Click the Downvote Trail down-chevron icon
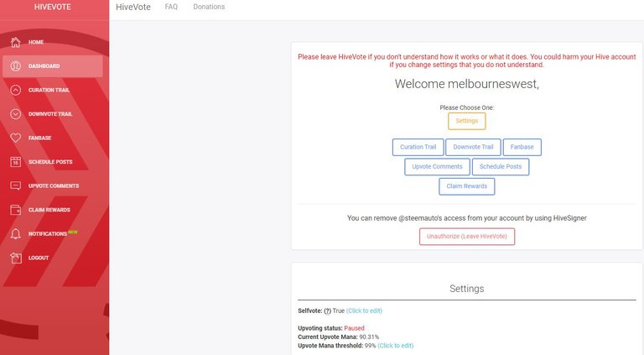The height and width of the screenshot is (355, 644). coord(16,114)
